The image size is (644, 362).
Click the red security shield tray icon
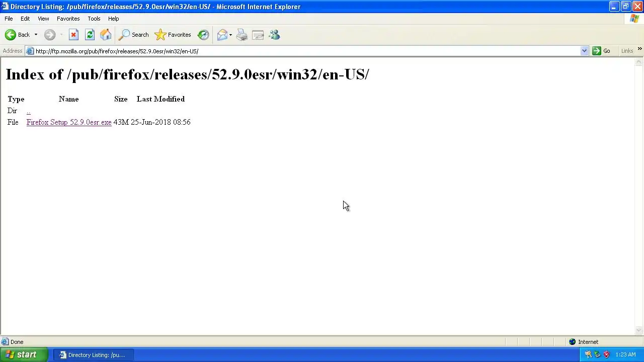coord(606,354)
